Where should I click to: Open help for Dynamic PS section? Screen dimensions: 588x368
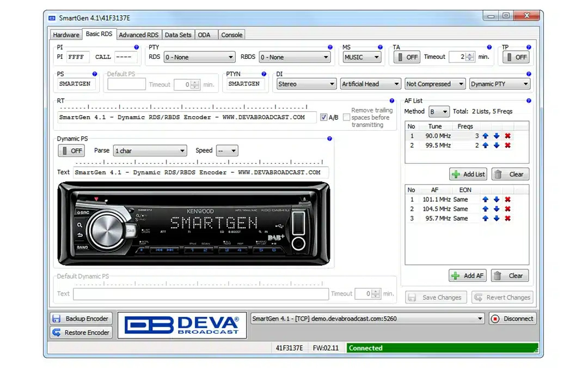[329, 138]
